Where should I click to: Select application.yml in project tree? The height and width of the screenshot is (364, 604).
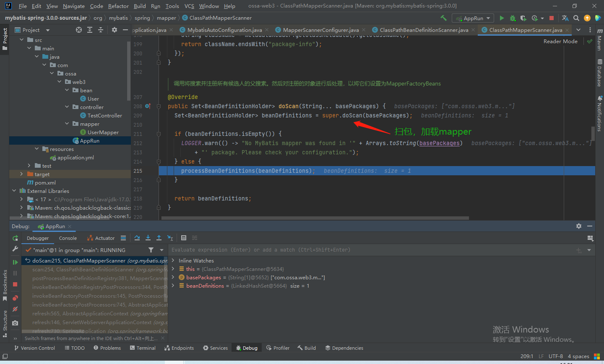pyautogui.click(x=75, y=157)
